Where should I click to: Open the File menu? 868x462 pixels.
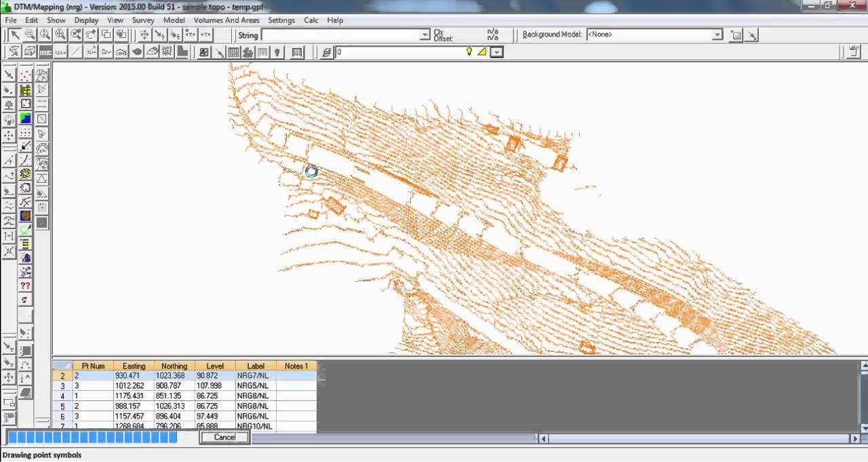click(x=11, y=20)
